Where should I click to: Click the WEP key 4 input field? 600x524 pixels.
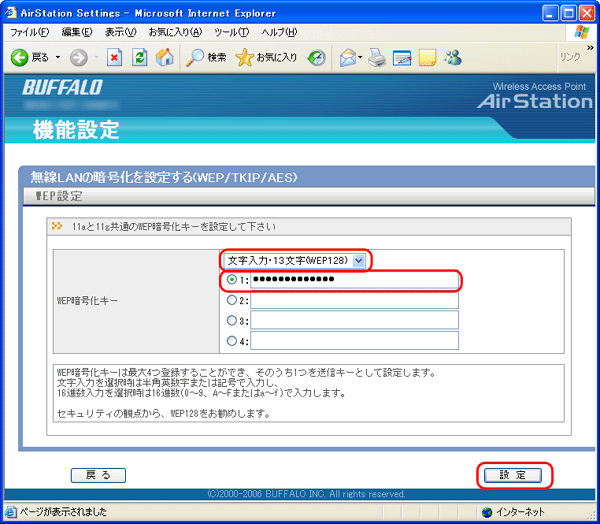(354, 340)
